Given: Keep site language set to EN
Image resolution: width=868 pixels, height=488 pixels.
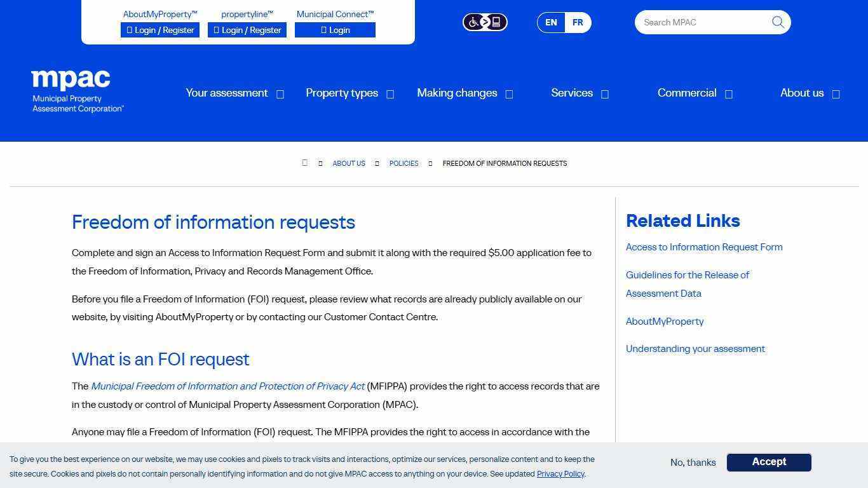Looking at the screenshot, I should click(x=551, y=22).
